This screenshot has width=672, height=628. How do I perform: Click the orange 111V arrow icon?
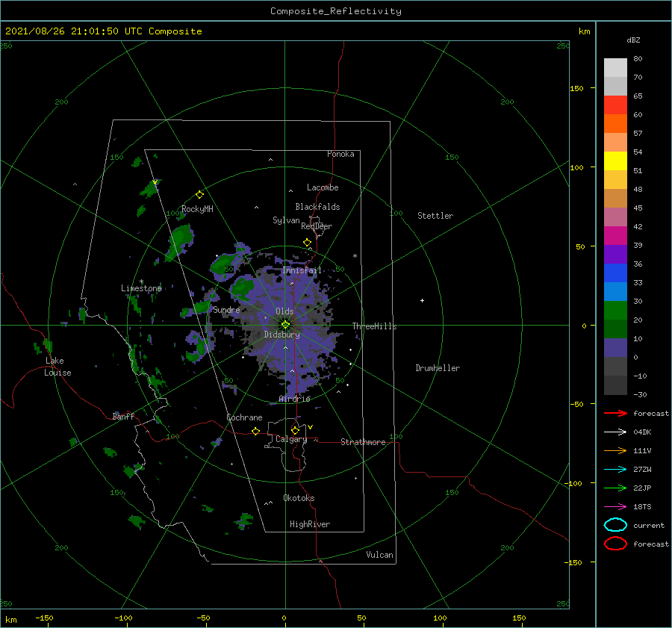click(x=615, y=450)
